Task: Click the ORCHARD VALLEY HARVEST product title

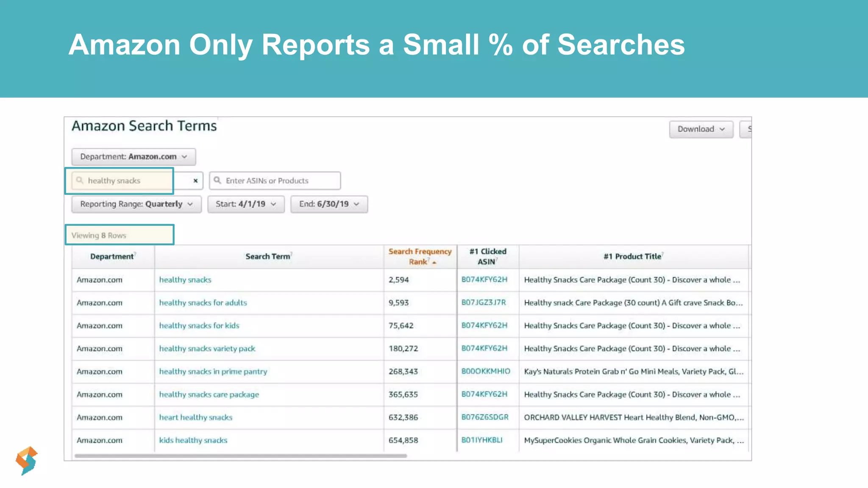Action: point(634,417)
